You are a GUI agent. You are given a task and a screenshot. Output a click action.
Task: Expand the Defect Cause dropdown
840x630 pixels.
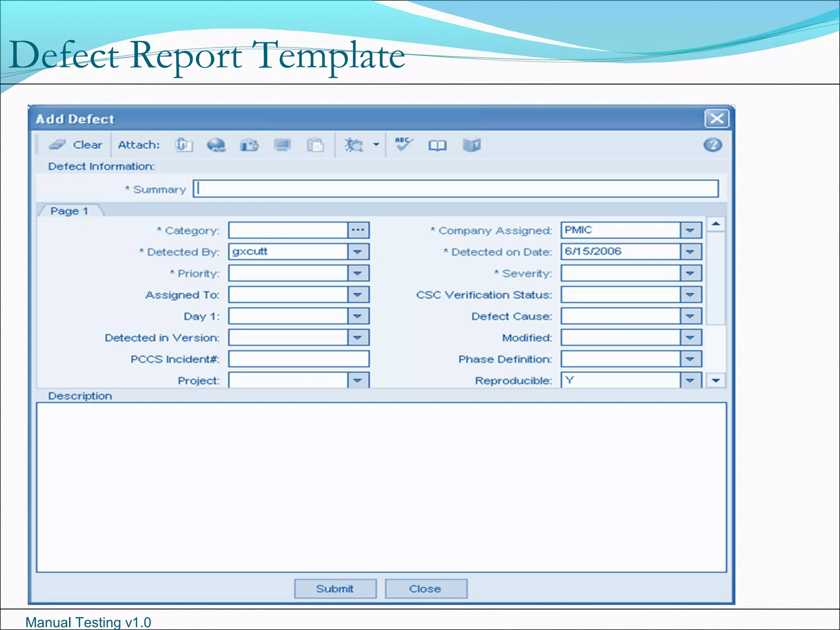(x=691, y=316)
